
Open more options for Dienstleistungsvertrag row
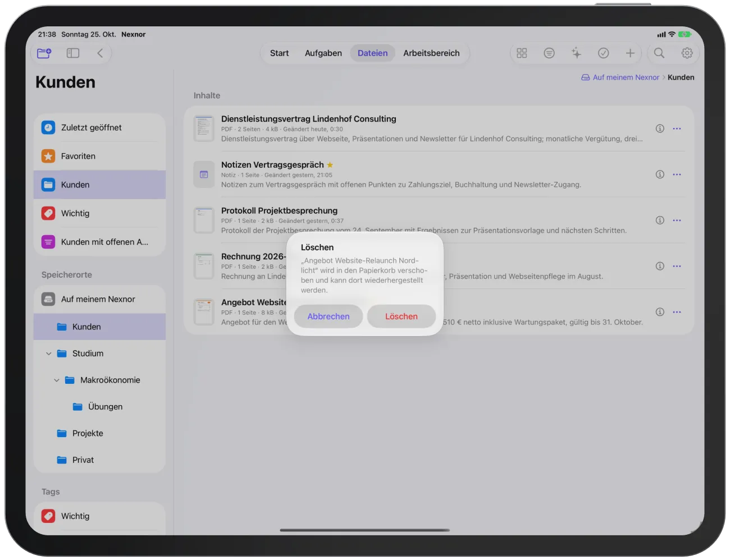(677, 128)
